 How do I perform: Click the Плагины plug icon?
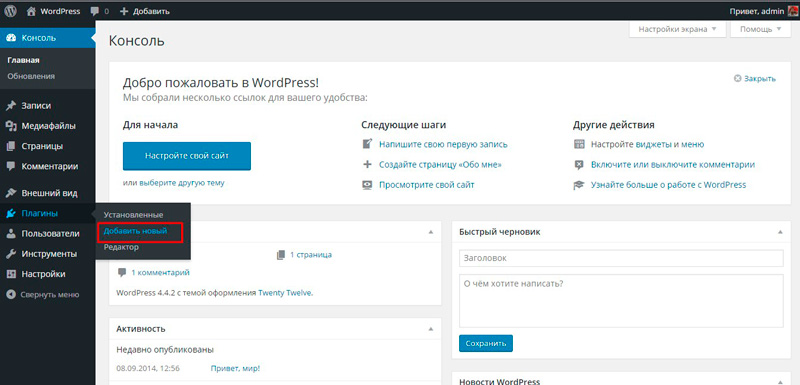tap(11, 214)
